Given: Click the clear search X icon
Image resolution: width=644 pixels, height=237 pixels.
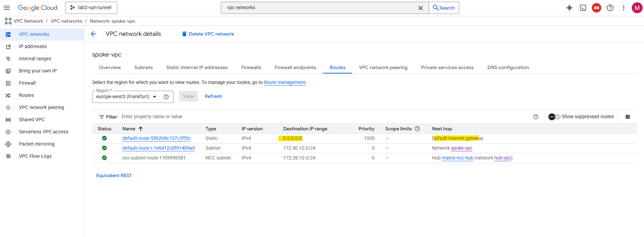Looking at the screenshot, I should pos(421,8).
